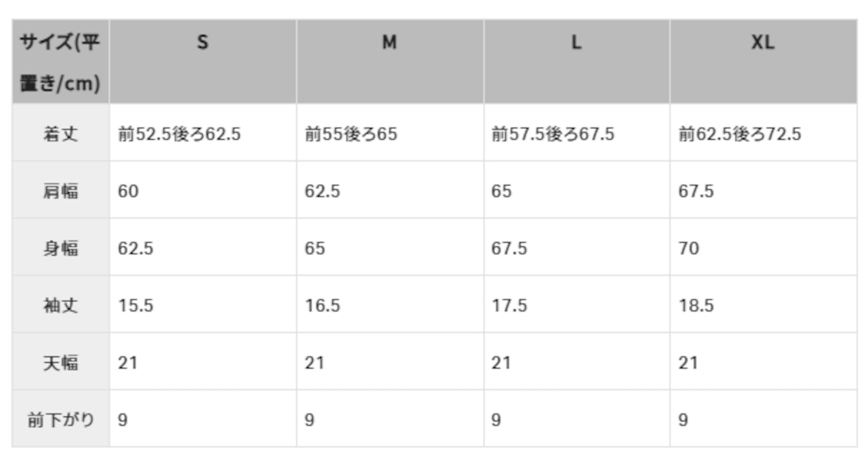Click the 前55後ろ65 cell
This screenshot has width=868, height=459.
point(390,133)
